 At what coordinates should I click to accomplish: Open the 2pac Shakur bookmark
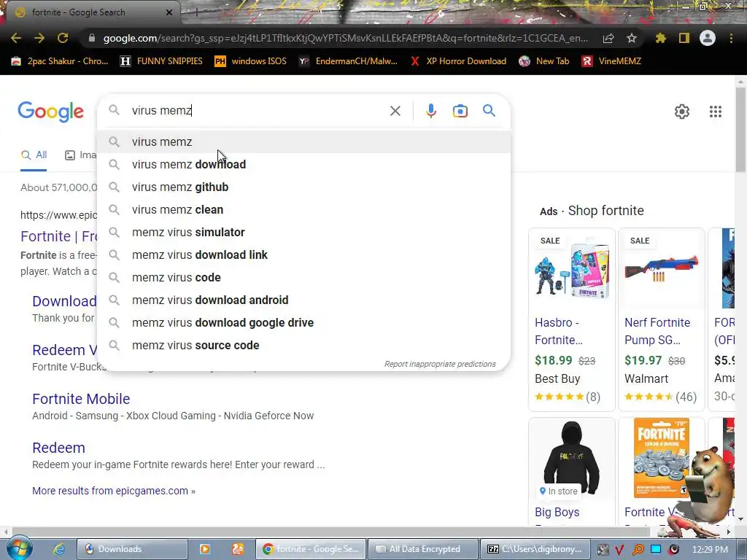(x=60, y=61)
